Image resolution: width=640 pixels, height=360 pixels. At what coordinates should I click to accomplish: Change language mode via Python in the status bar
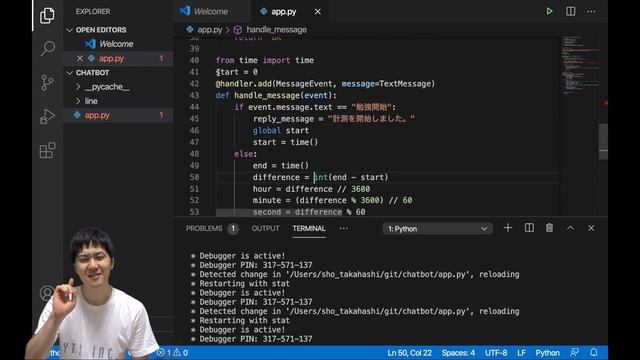point(547,353)
